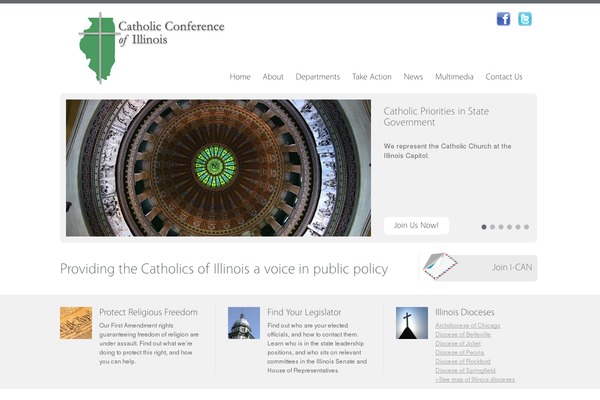Open Diocese of Peoria link
This screenshot has height=400, width=600.
[460, 353]
